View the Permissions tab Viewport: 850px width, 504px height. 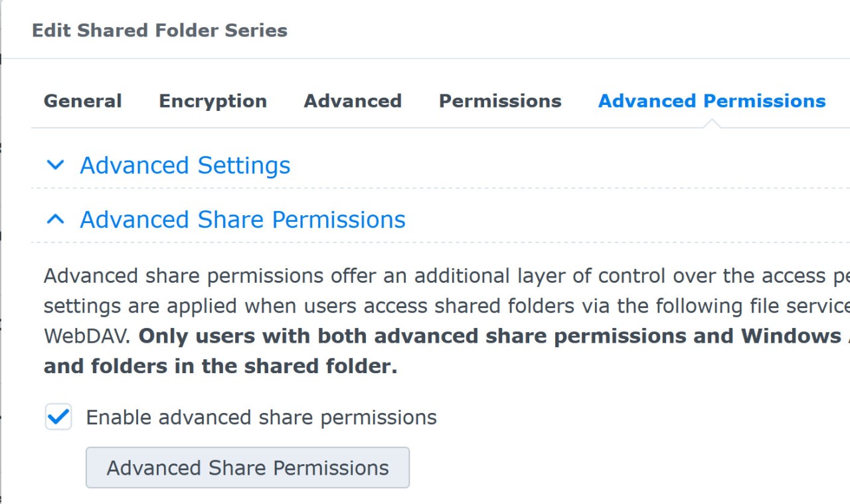(499, 101)
